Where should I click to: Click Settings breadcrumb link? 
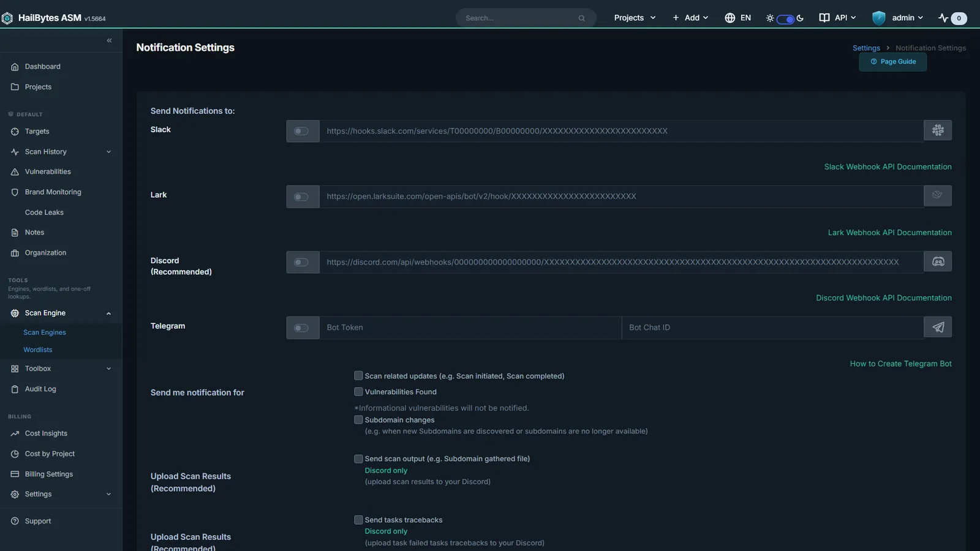pyautogui.click(x=866, y=48)
